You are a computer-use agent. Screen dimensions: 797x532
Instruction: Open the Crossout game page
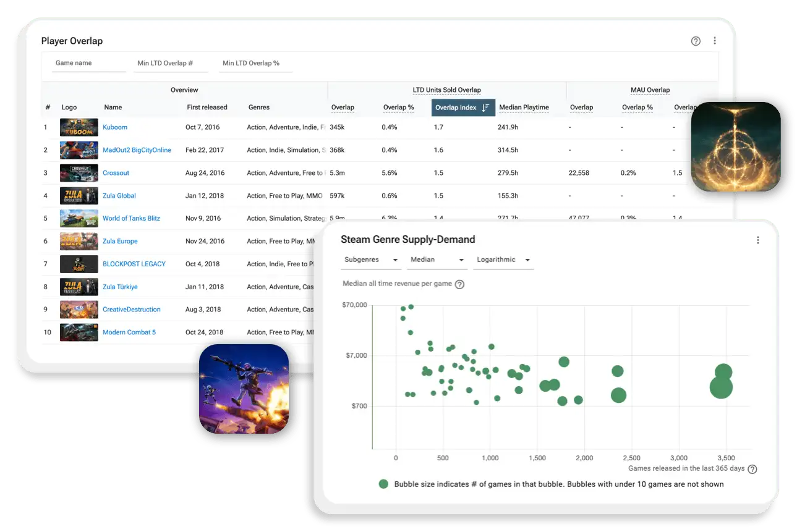[116, 172]
